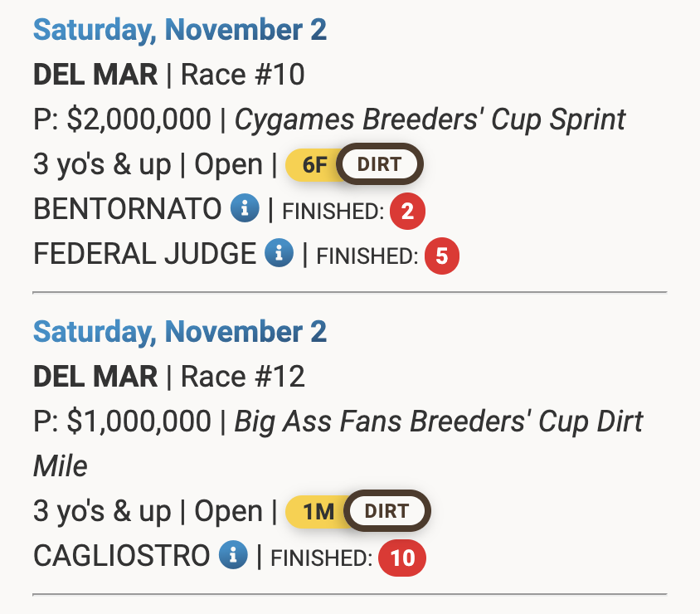Click Cygames Breeders' Cup Sprint race title
Screen dimensions: 700x614
[x=430, y=119]
